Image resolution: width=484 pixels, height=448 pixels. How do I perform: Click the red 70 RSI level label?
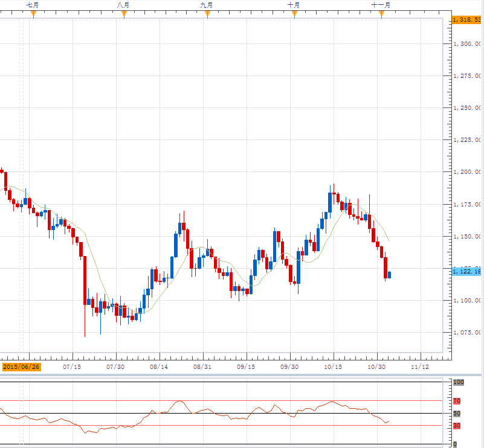457,400
